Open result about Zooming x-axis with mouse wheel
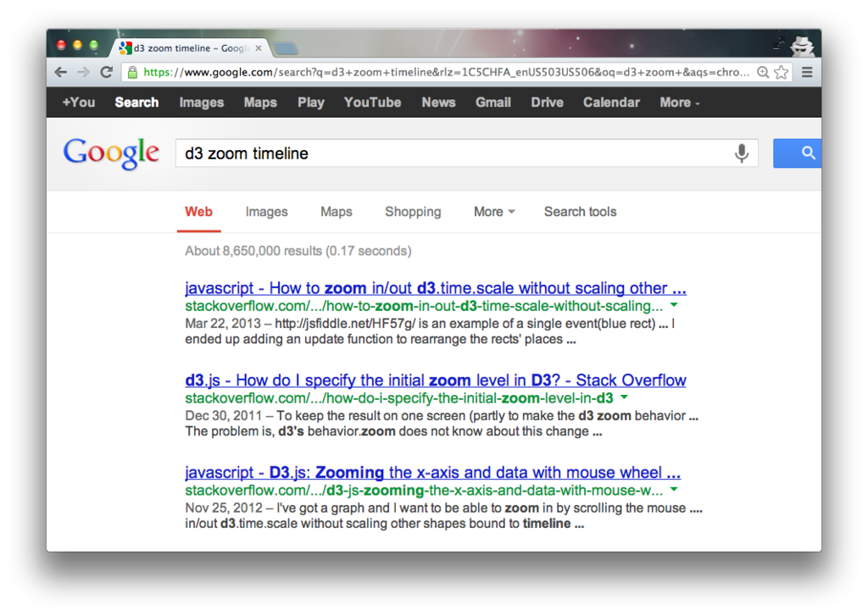 (x=433, y=472)
